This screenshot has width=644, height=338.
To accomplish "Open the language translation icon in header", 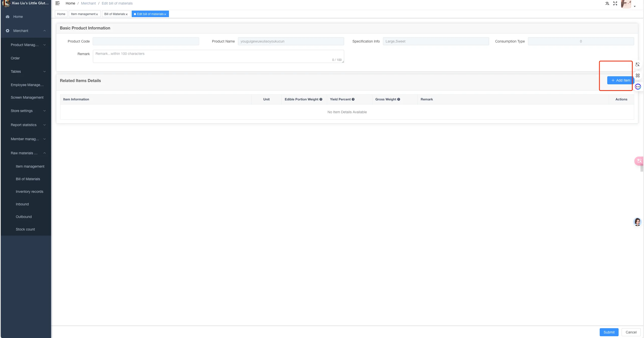I will coord(607,3).
